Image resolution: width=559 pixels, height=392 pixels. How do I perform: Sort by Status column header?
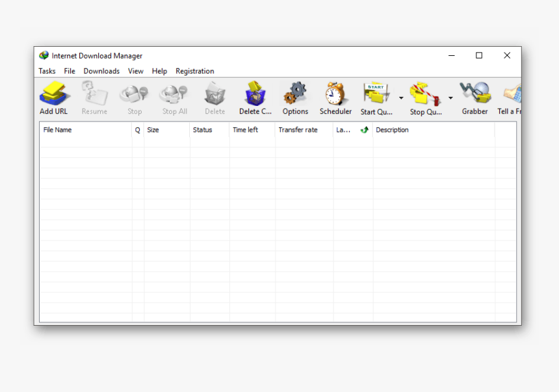point(209,130)
